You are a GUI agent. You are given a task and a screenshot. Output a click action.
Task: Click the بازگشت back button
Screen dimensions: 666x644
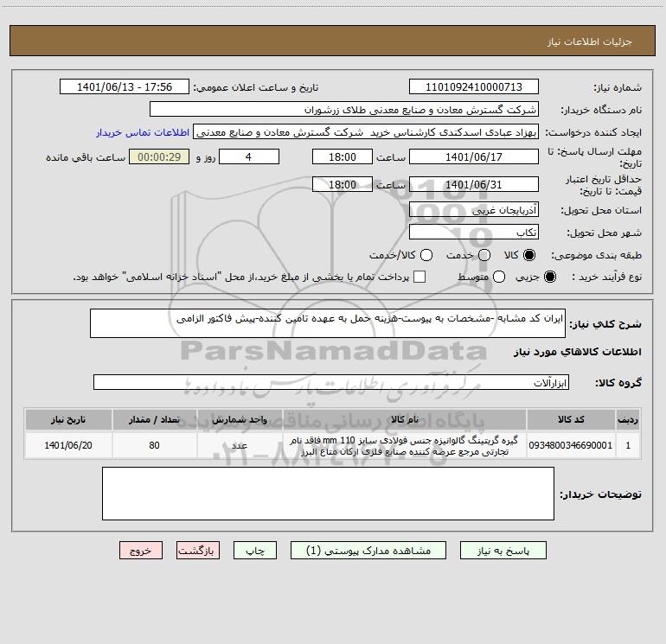coord(198,551)
